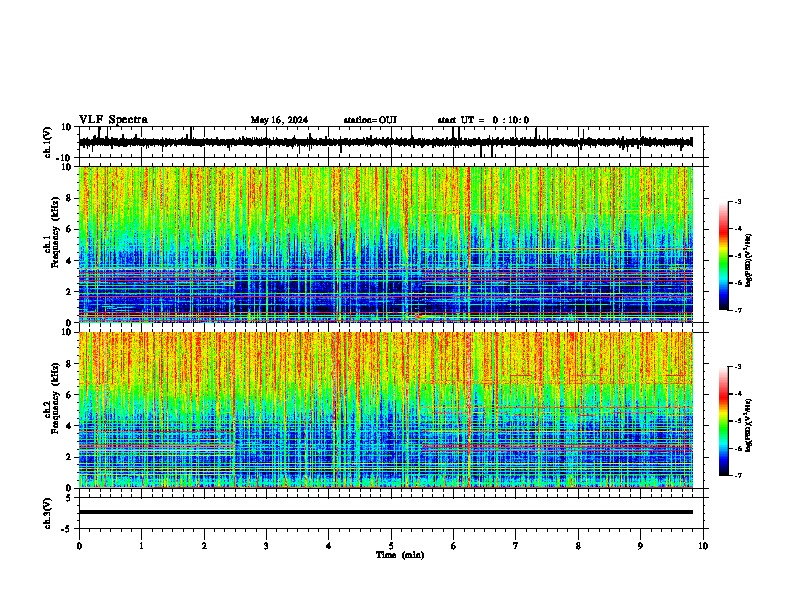Click the "Time (min)" axis title
This screenshot has width=792, height=612.
400,555
